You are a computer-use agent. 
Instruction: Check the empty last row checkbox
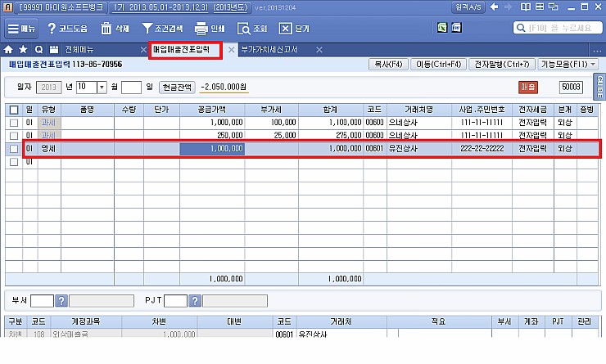tap(14, 162)
